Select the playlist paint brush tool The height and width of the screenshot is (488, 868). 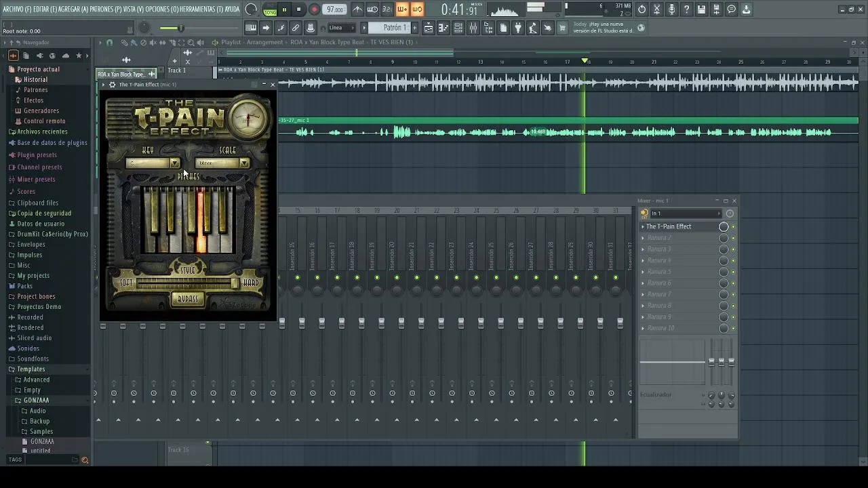pos(134,42)
